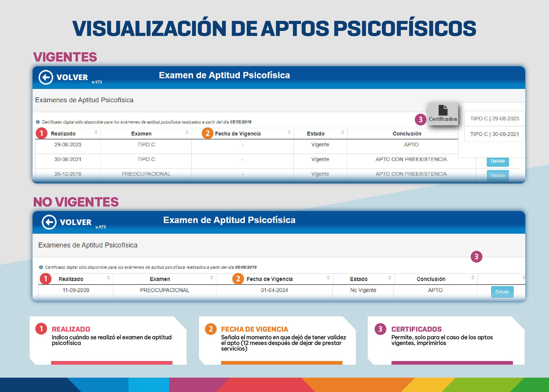Viewport: 549px width, 392px height.
Task: Sort the No Vigentes table by Realizado
Action: click(x=109, y=278)
